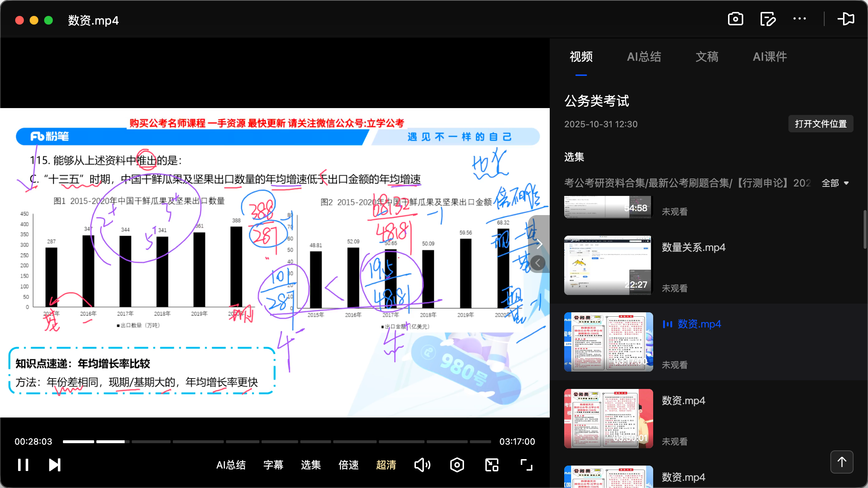
Task: Jump ahead on the video progress bar
Action: click(325, 441)
